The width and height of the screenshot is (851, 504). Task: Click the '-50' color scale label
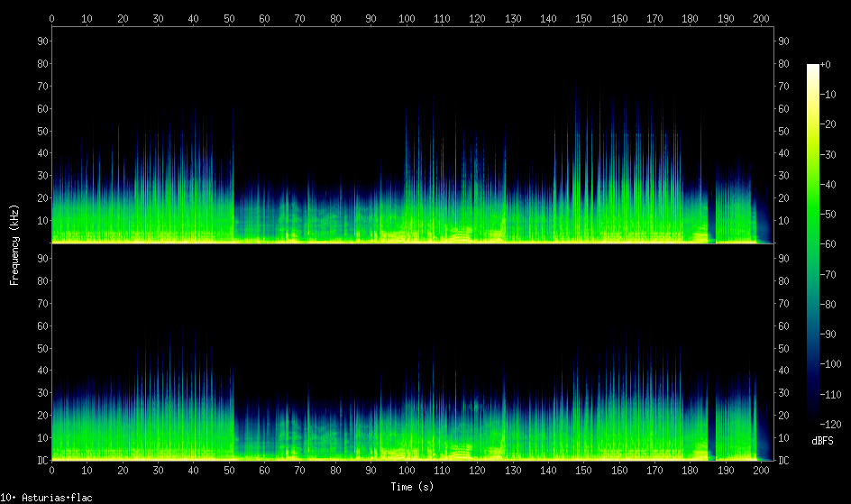[x=828, y=215]
